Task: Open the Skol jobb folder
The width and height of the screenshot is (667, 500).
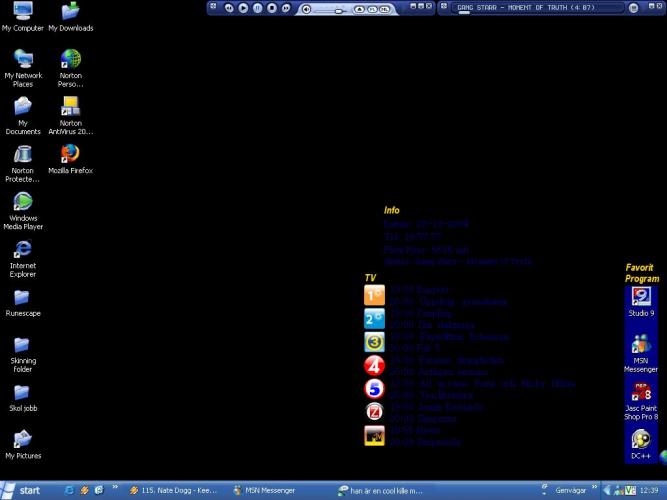Action: coord(23,398)
